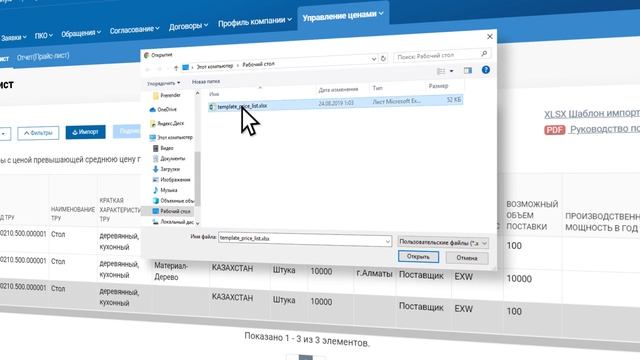
Task: Click the refresh icon next to address bar
Action: tap(383, 58)
